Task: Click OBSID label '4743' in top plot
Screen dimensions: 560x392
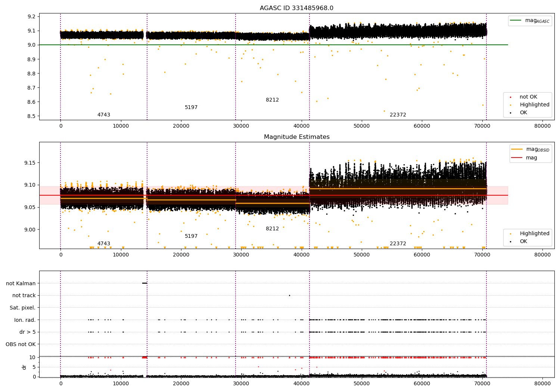Action: click(104, 115)
